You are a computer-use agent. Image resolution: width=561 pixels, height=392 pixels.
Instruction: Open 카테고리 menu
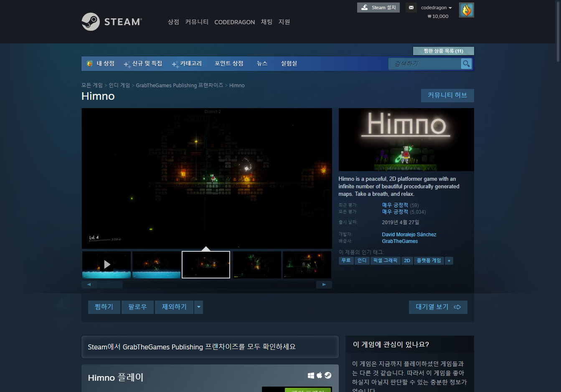(x=187, y=63)
